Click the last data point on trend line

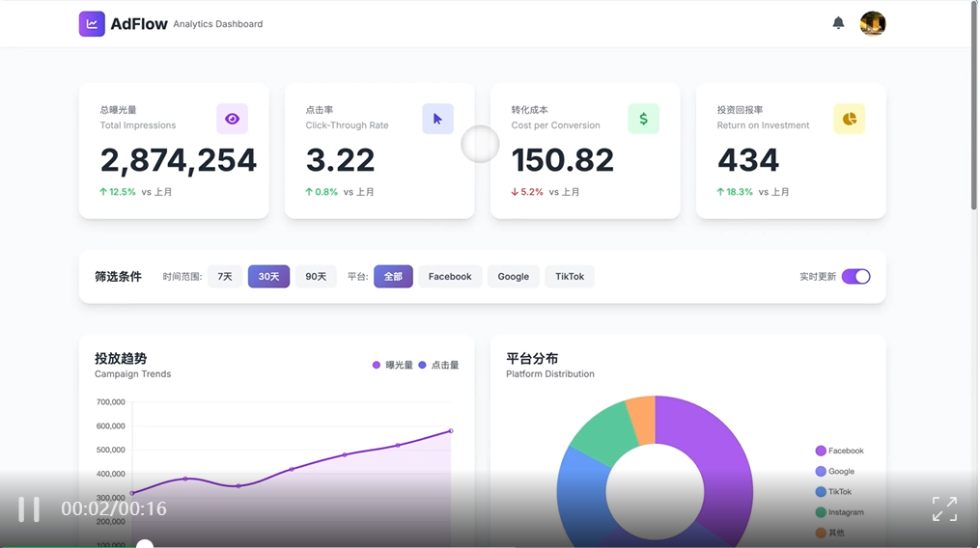451,430
